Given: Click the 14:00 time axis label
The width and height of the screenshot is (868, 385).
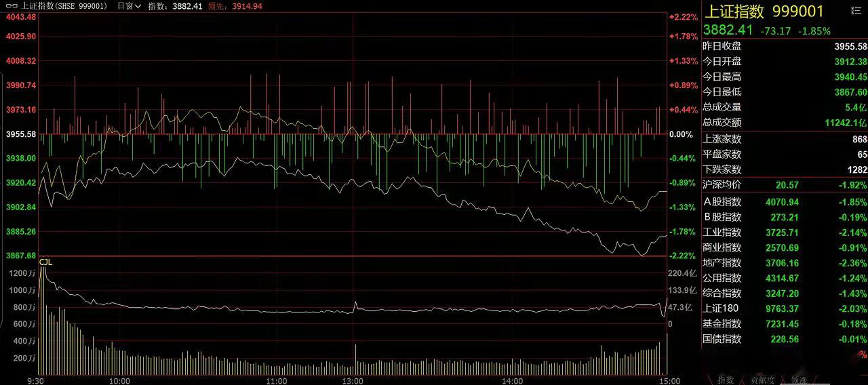Looking at the screenshot, I should 511,380.
